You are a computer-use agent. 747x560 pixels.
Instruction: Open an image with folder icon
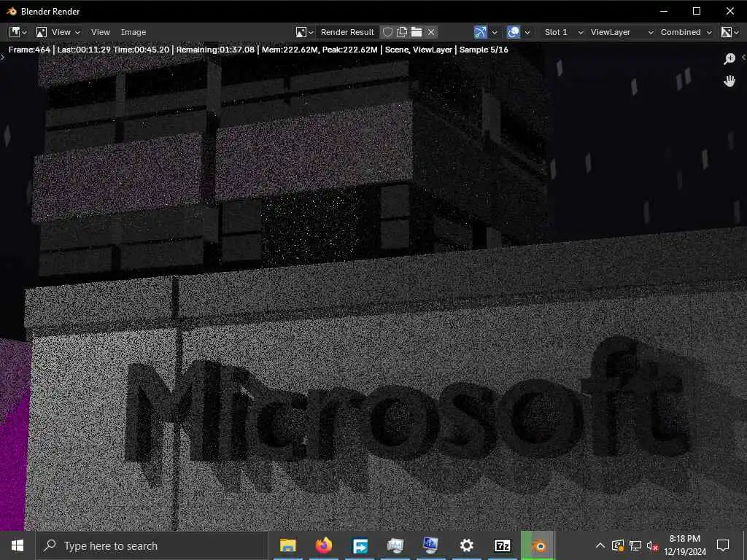417,32
